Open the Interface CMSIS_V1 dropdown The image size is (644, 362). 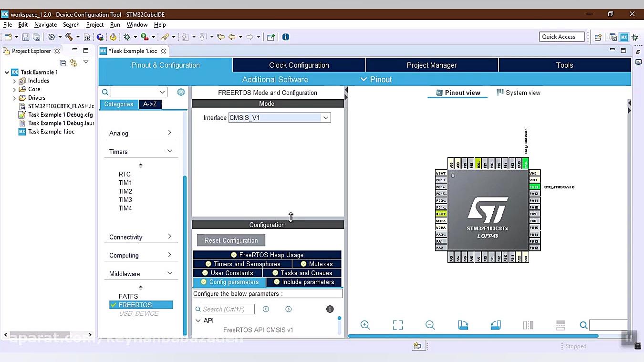click(x=326, y=117)
